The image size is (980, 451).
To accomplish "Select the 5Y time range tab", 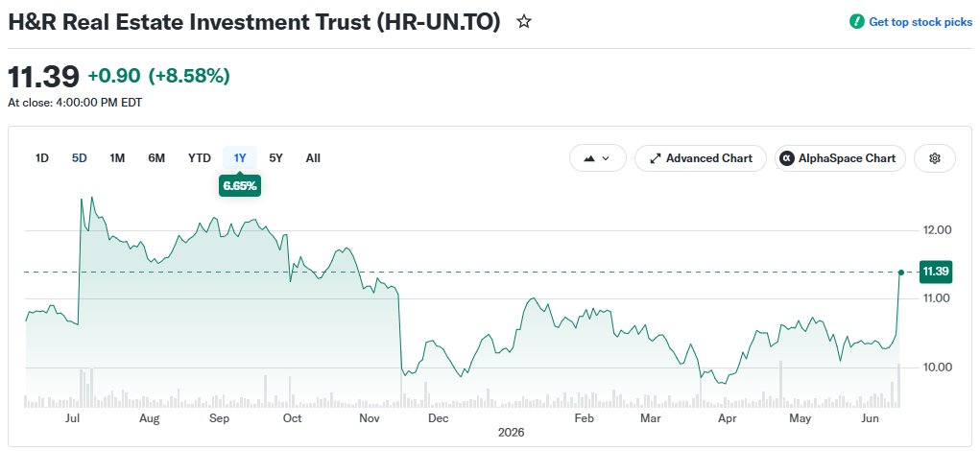I will pyautogui.click(x=275, y=158).
